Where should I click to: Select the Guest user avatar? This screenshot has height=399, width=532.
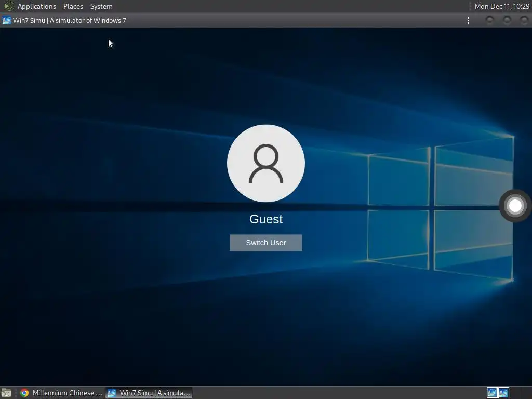pos(265,163)
